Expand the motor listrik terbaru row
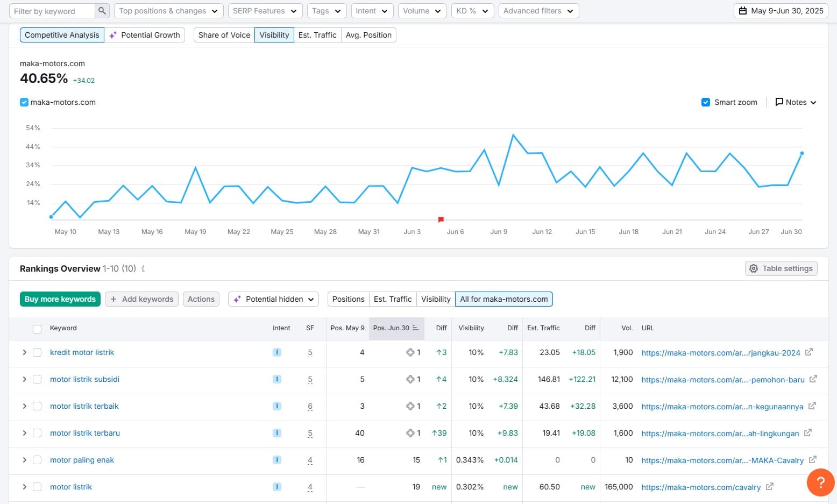Screen dimensions: 837x504 click(24, 433)
